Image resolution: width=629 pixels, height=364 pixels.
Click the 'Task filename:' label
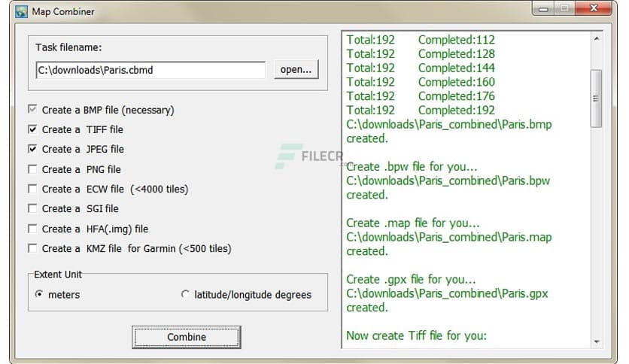[68, 47]
